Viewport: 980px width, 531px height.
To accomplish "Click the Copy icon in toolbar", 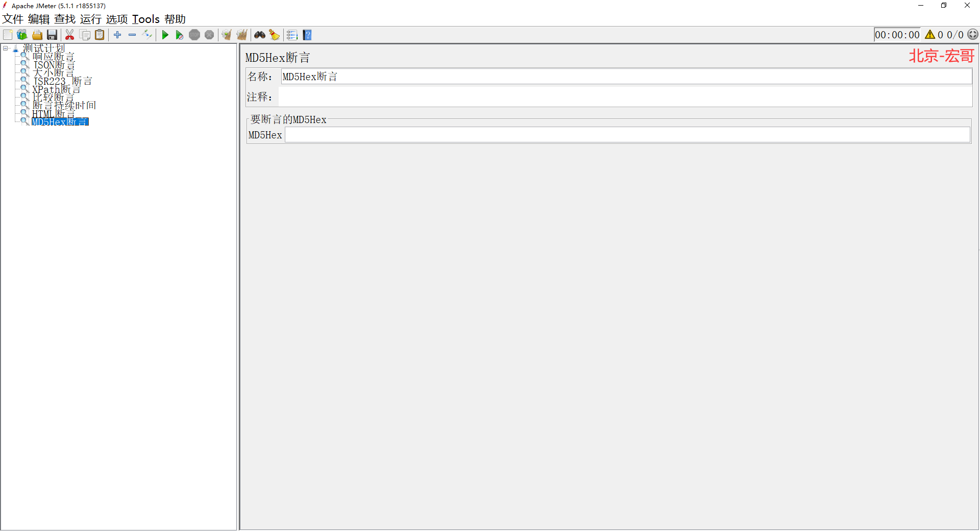I will click(85, 35).
